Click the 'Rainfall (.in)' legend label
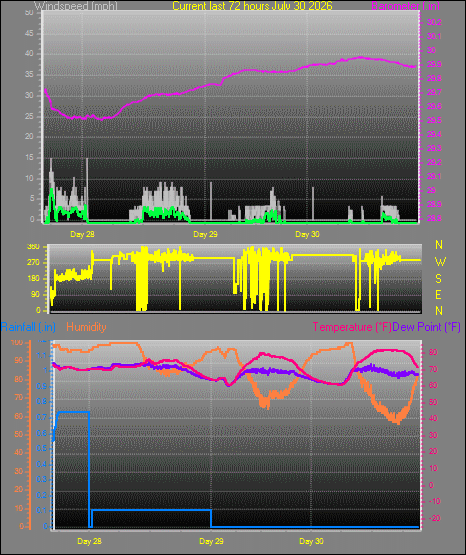Image resolution: width=466 pixels, height=555 pixels. click(x=28, y=327)
